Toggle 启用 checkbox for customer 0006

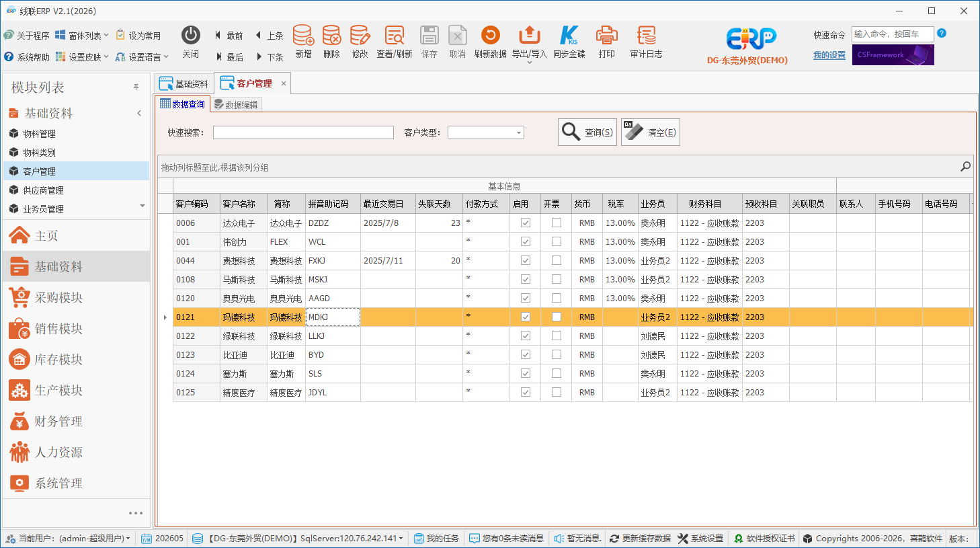526,223
